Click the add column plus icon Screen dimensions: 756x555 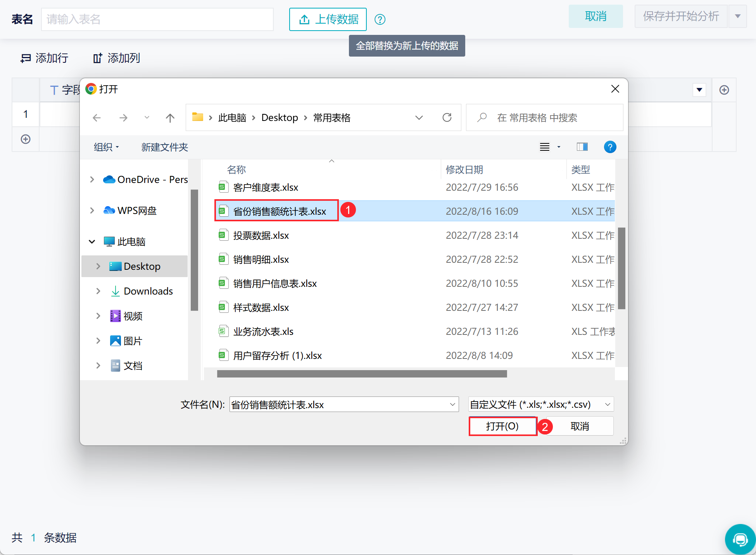[724, 90]
